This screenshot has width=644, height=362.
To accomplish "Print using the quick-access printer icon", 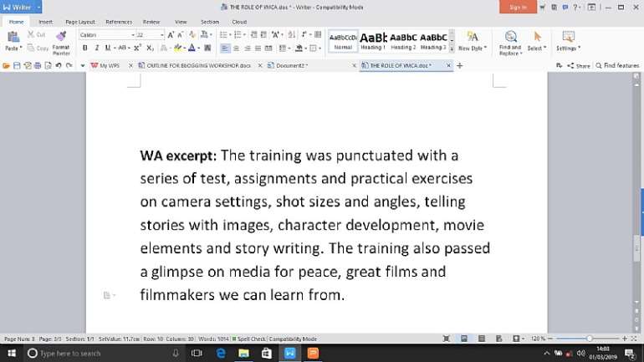I will click(38, 66).
